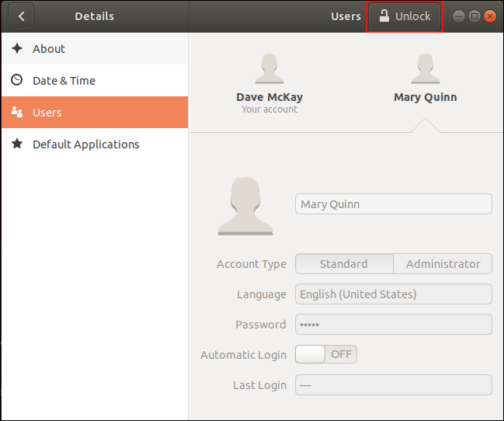Maximize the settings window

pos(474,16)
